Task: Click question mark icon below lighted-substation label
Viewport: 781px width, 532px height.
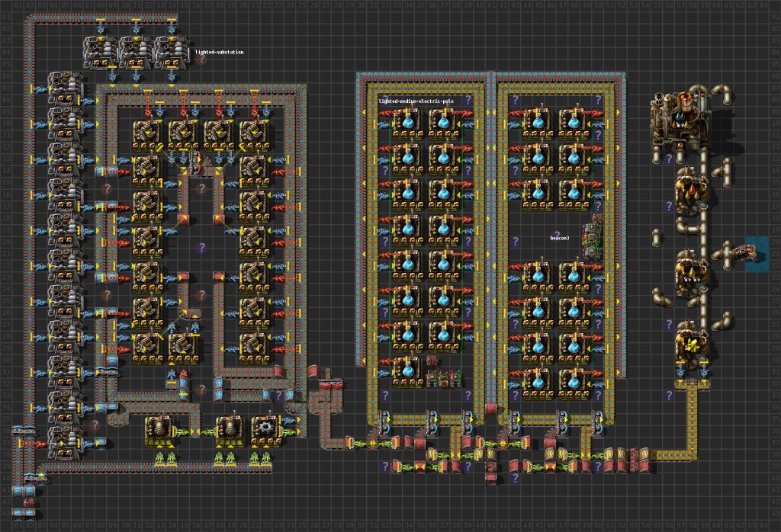Action: 201,59
